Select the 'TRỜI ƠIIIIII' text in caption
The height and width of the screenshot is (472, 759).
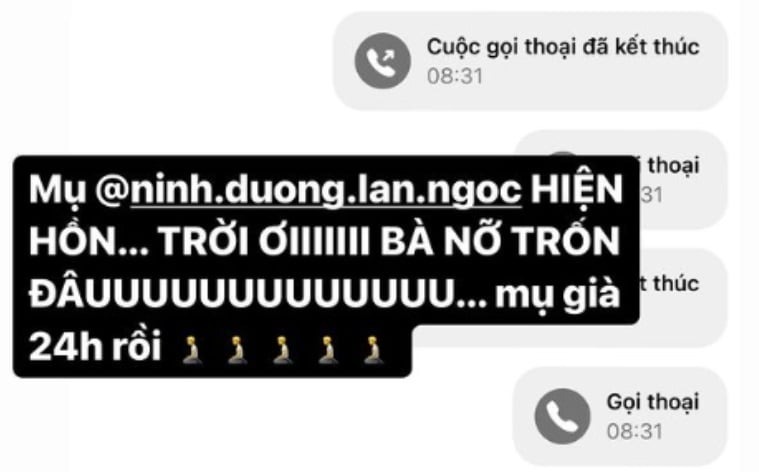(264, 241)
